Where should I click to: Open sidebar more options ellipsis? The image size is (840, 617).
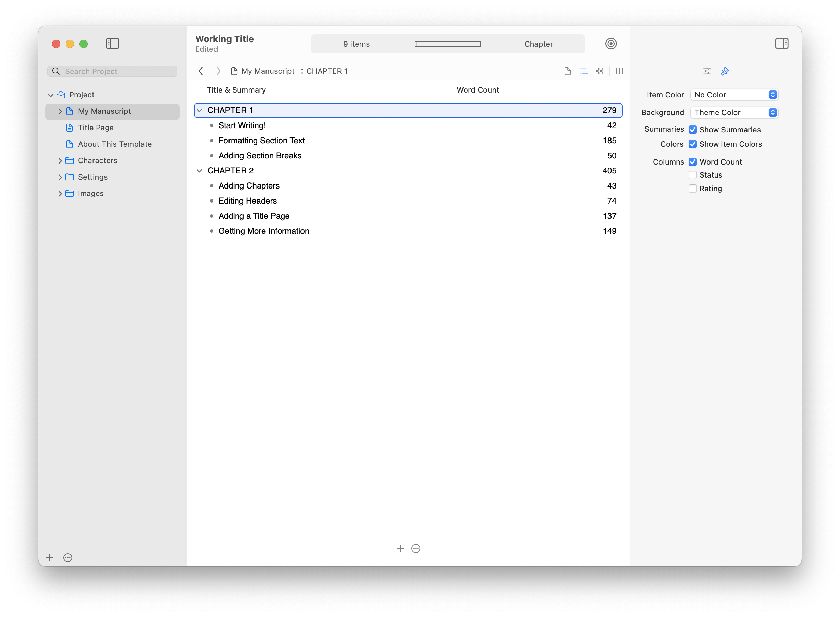pyautogui.click(x=68, y=558)
